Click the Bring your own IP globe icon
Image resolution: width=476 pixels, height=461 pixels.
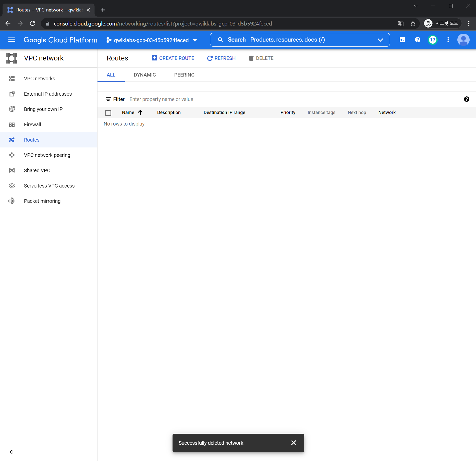point(12,109)
